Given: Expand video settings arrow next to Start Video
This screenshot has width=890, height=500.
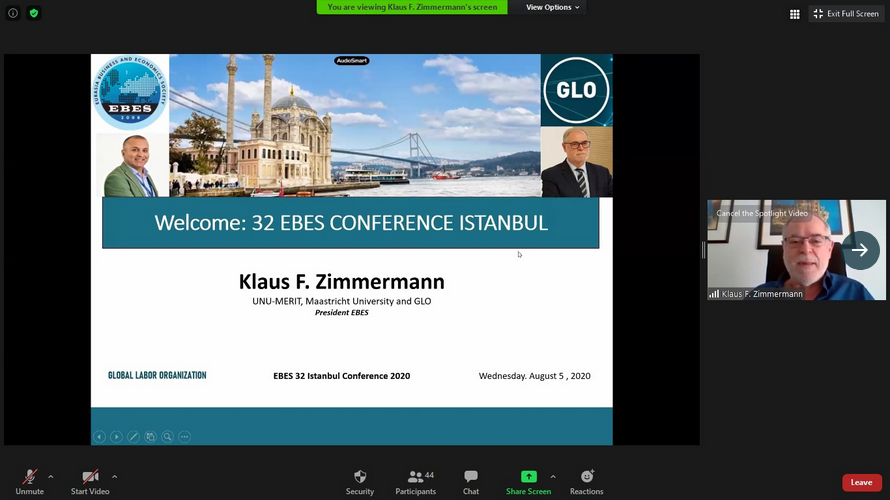Looking at the screenshot, I should tap(115, 477).
